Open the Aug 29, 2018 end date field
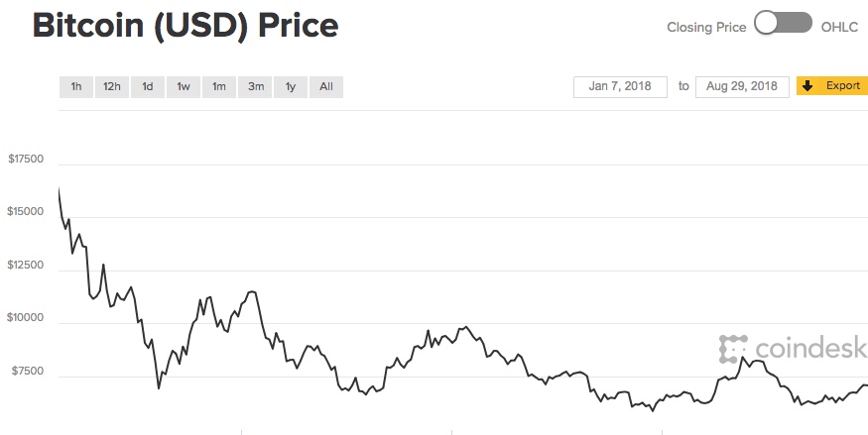 pyautogui.click(x=742, y=86)
